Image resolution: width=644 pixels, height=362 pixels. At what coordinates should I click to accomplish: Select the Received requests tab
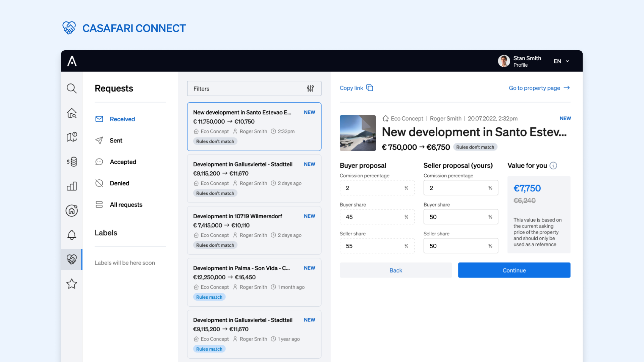[122, 118]
